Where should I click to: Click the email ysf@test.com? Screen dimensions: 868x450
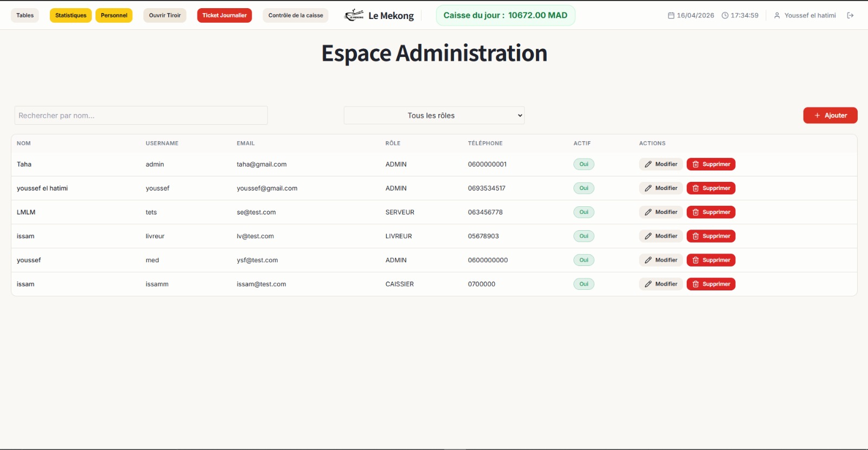[257, 260]
